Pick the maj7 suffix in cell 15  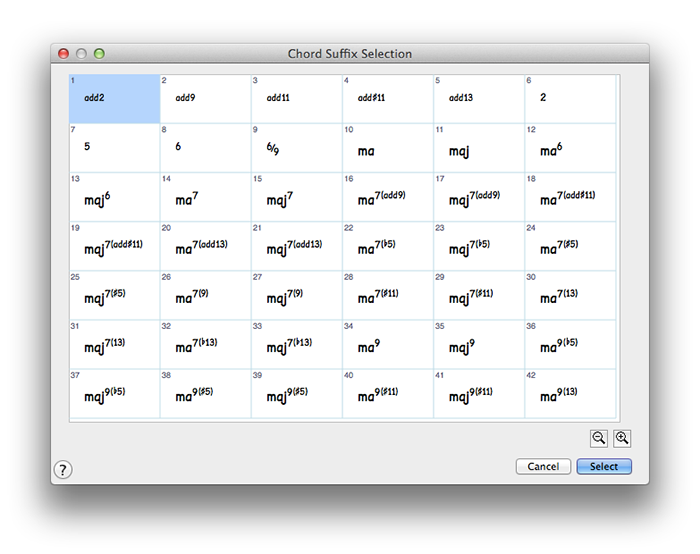click(296, 197)
